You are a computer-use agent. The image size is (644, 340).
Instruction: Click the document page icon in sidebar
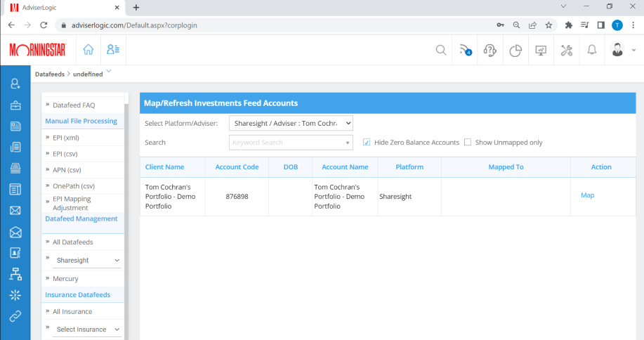[15, 126]
